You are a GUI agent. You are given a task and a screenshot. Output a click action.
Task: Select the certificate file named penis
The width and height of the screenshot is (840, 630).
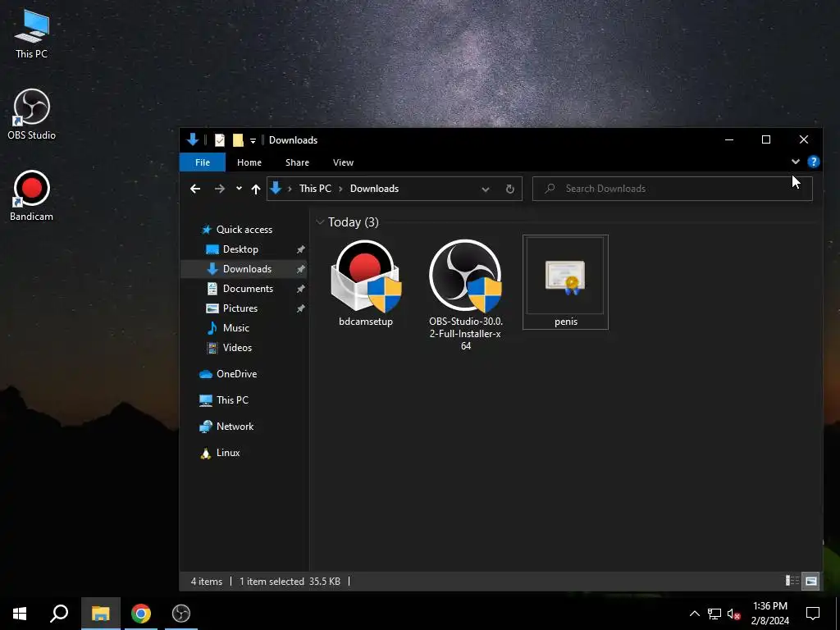click(565, 282)
